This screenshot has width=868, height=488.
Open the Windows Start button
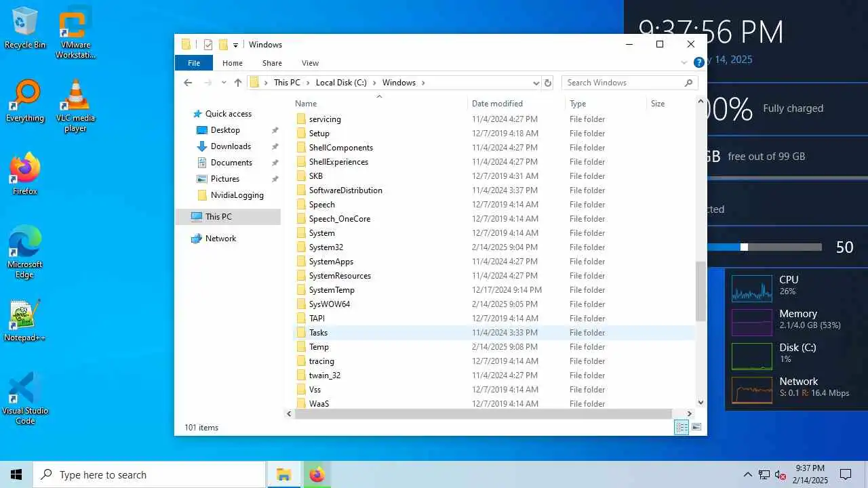click(16, 474)
